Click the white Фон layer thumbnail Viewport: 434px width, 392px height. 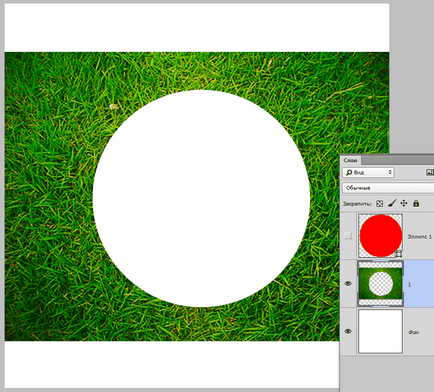(x=380, y=331)
